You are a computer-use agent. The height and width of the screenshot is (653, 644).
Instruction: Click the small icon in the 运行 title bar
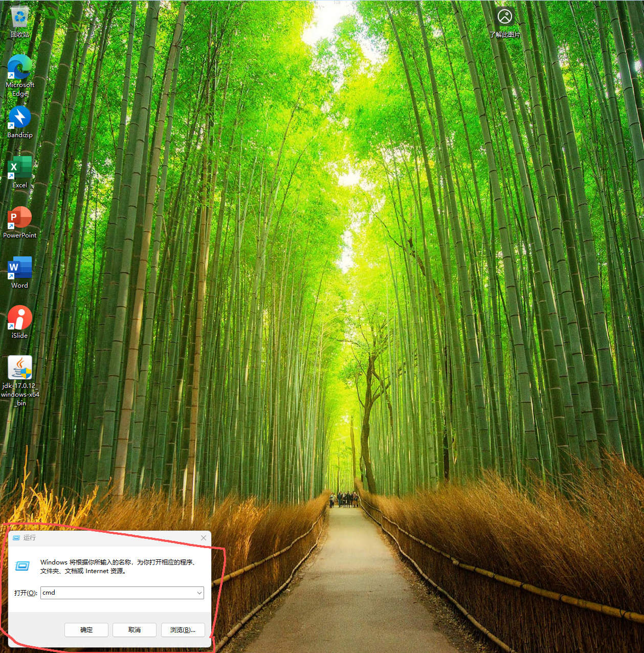[16, 538]
